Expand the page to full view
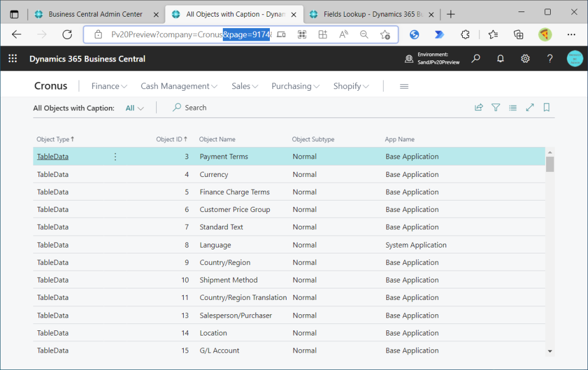Screen dimensions: 588x370 tap(530, 107)
